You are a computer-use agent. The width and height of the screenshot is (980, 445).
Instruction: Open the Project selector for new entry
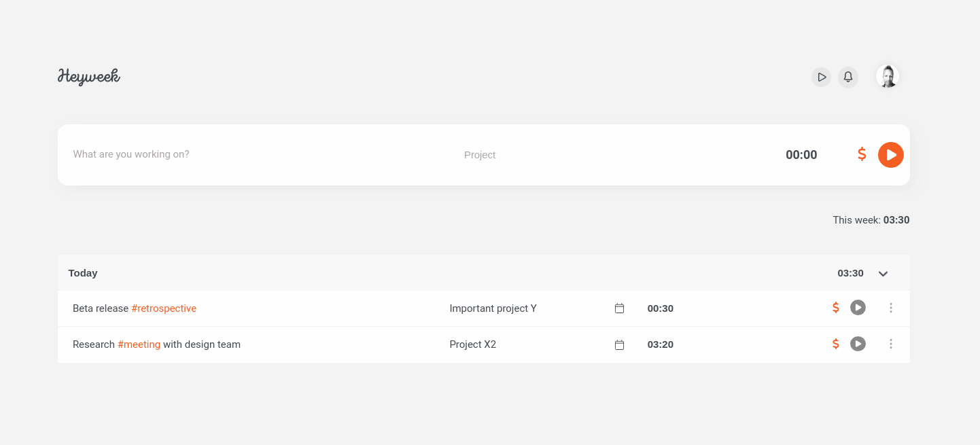click(x=480, y=155)
